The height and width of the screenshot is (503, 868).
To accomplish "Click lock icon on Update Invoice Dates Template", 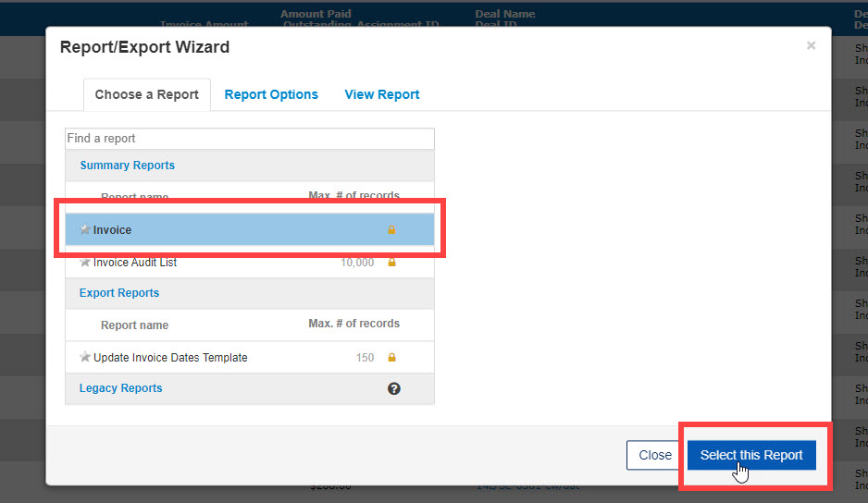I will pos(391,358).
